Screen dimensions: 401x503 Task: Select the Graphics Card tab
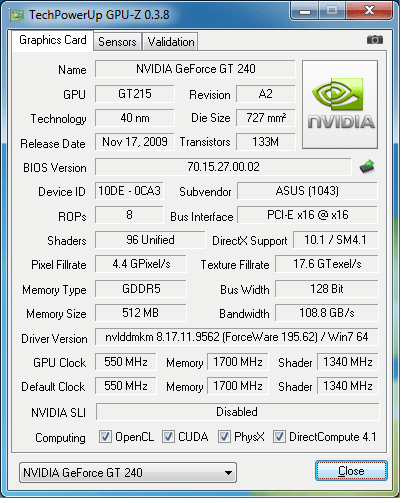(53, 40)
